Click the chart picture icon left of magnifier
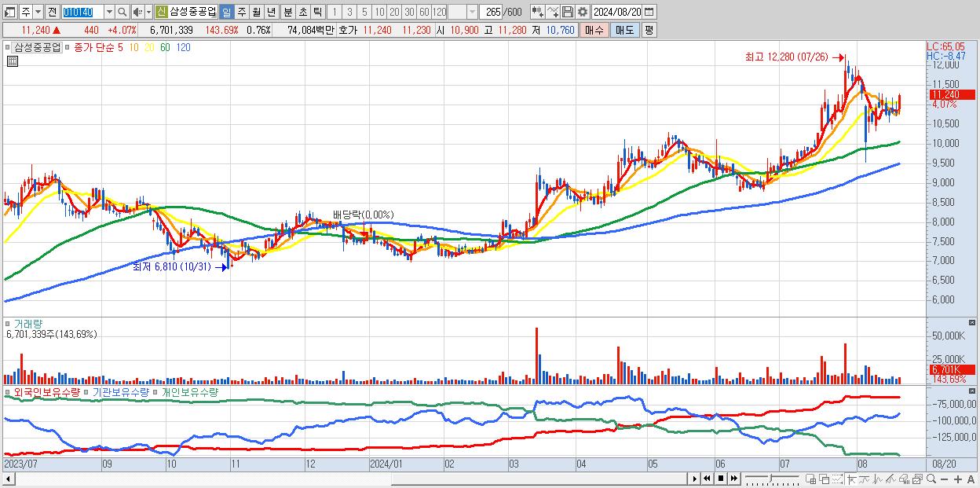The width and height of the screenshot is (980, 488). (917, 479)
